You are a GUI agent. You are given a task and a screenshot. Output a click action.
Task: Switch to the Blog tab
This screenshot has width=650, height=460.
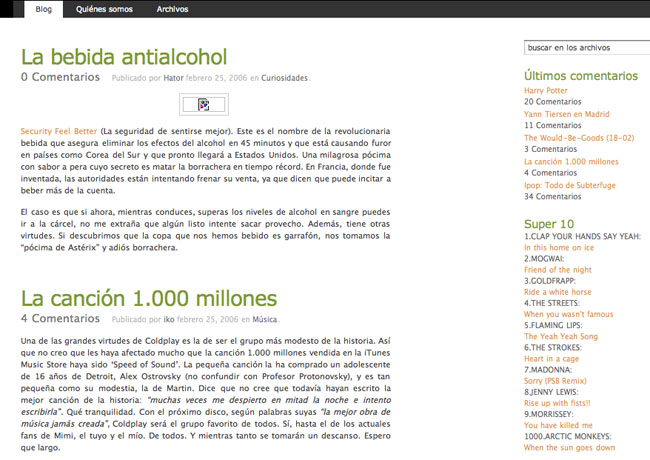(43, 9)
